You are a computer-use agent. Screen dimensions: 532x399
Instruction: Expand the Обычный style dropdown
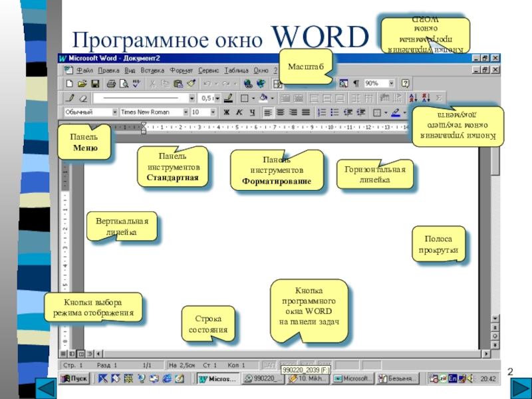click(x=114, y=112)
